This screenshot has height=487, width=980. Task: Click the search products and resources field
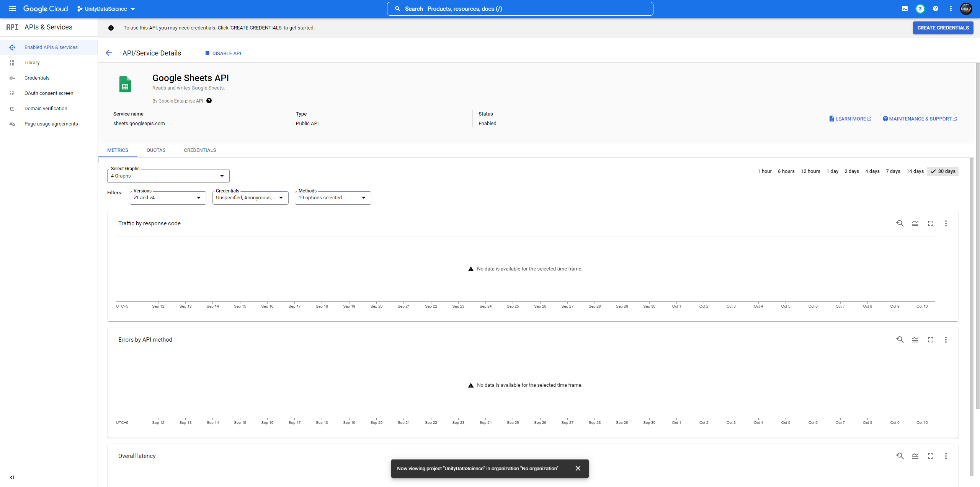coord(520,9)
